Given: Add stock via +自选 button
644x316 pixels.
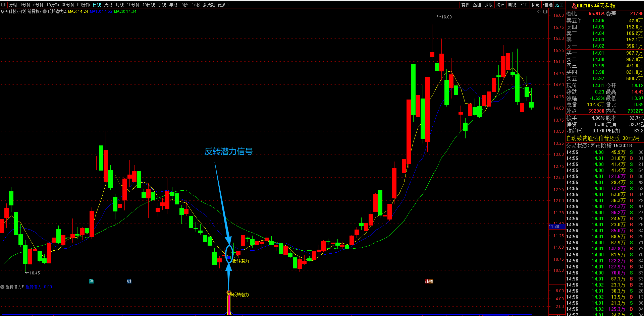Looking at the screenshot, I should [x=548, y=5].
